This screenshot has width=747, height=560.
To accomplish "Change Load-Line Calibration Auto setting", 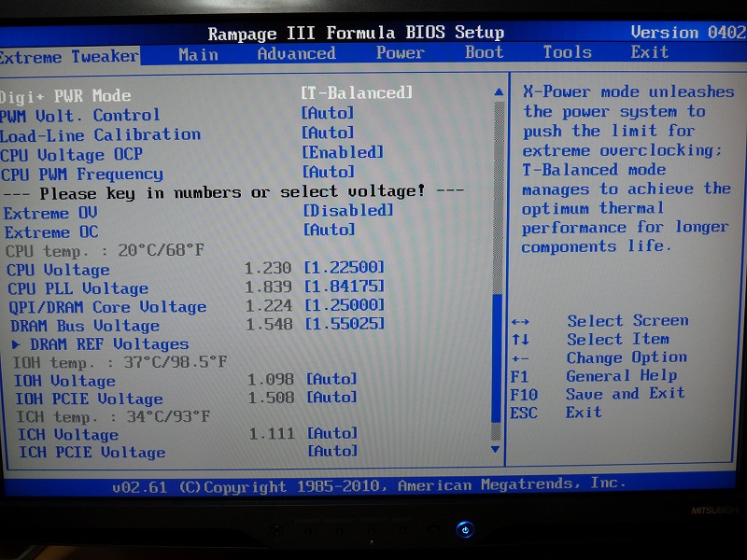I will point(328,133).
